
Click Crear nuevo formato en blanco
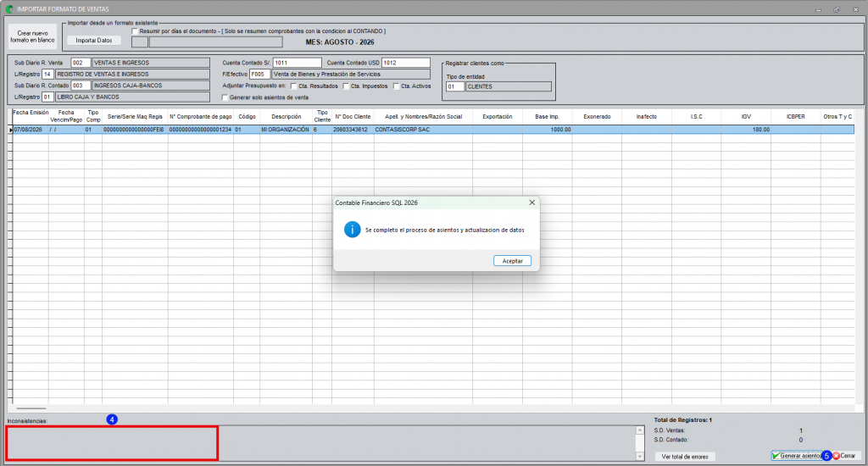click(33, 36)
